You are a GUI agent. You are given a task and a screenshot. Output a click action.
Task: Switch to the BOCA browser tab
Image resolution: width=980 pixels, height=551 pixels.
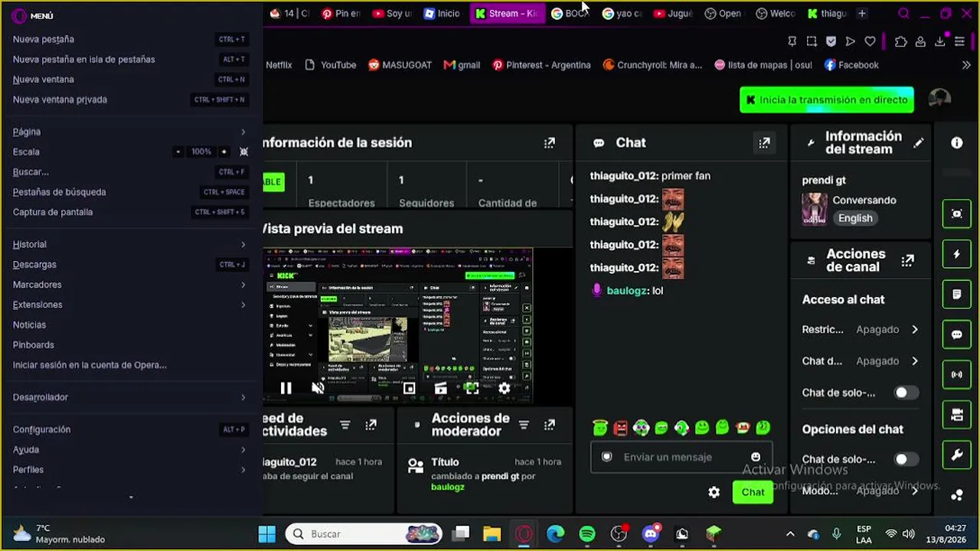pyautogui.click(x=570, y=13)
